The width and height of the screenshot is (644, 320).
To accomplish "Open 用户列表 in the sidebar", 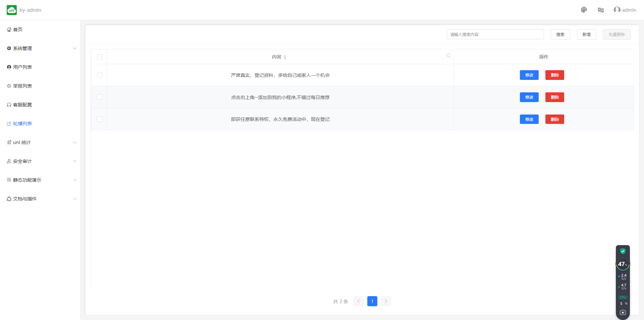I will 40,67.
